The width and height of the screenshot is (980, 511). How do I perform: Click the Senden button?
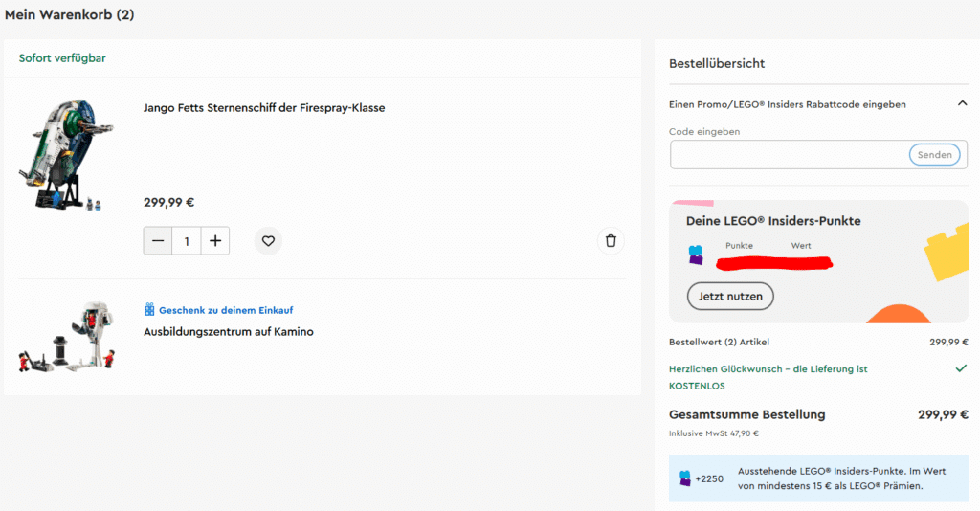[934, 155]
